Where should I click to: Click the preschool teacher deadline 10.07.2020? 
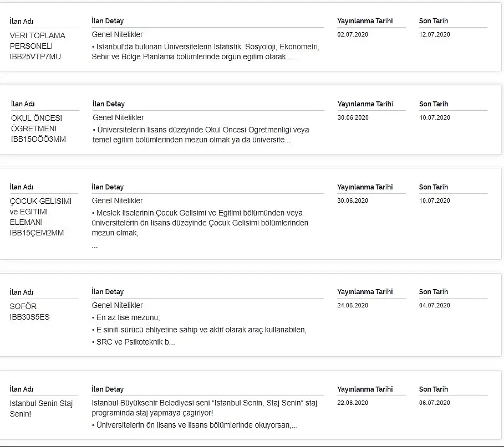[435, 117]
